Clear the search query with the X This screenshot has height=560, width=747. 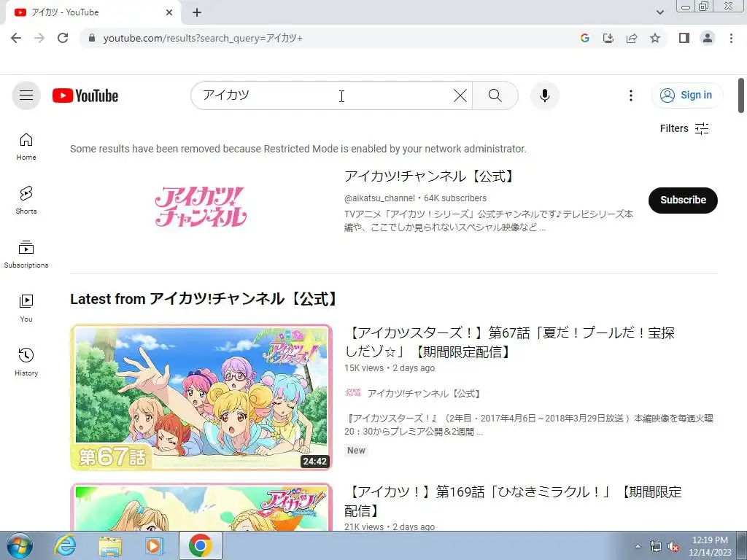(x=460, y=96)
